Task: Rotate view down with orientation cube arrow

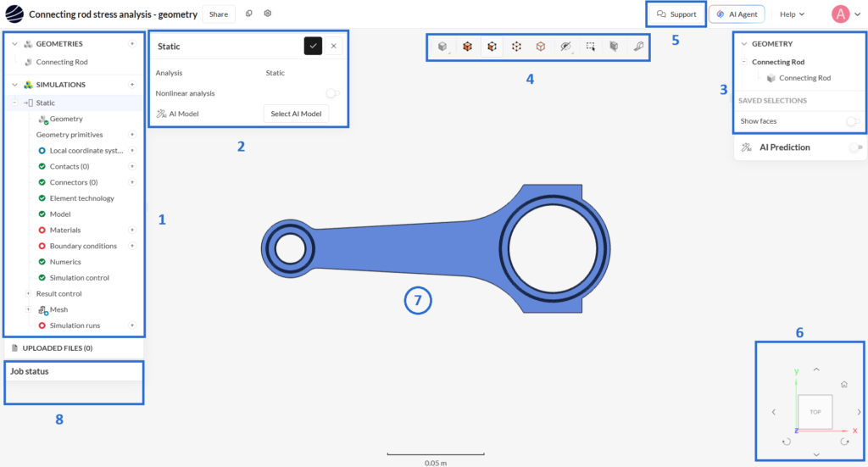Action: [816, 454]
